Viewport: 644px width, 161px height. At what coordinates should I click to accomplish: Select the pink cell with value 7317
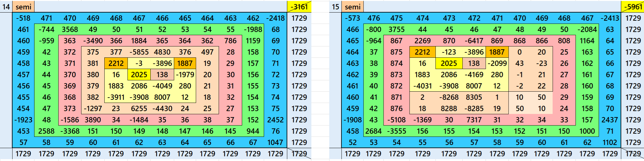click(x=474, y=120)
